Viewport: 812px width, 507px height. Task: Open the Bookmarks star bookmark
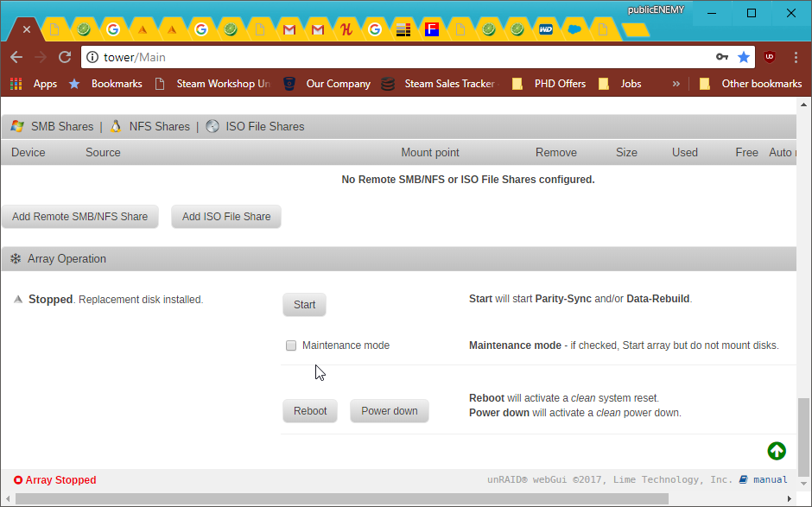(x=105, y=84)
